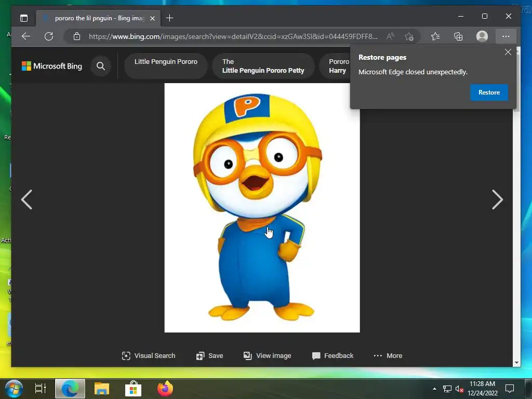Open Read aloud from address bar
This screenshot has height=399, width=532.
click(390, 36)
